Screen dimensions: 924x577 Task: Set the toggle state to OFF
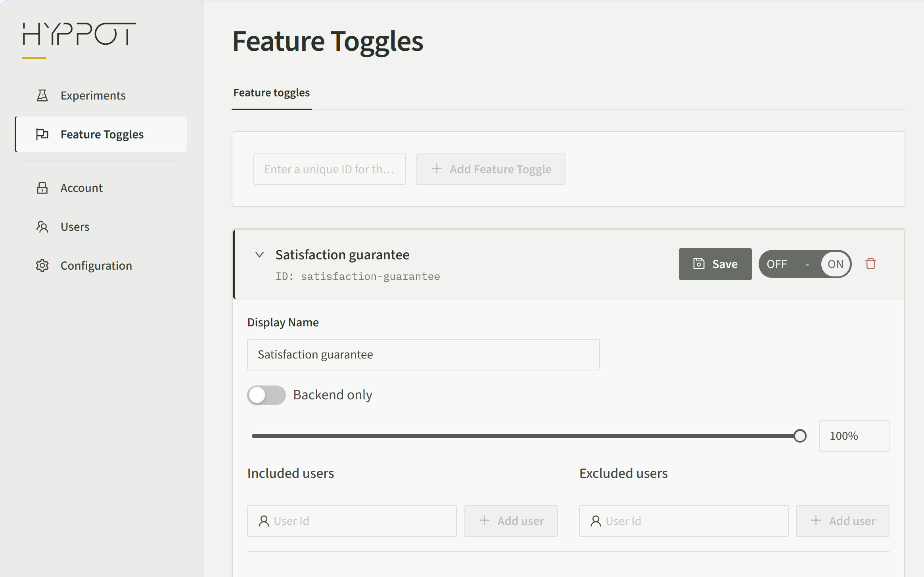776,264
